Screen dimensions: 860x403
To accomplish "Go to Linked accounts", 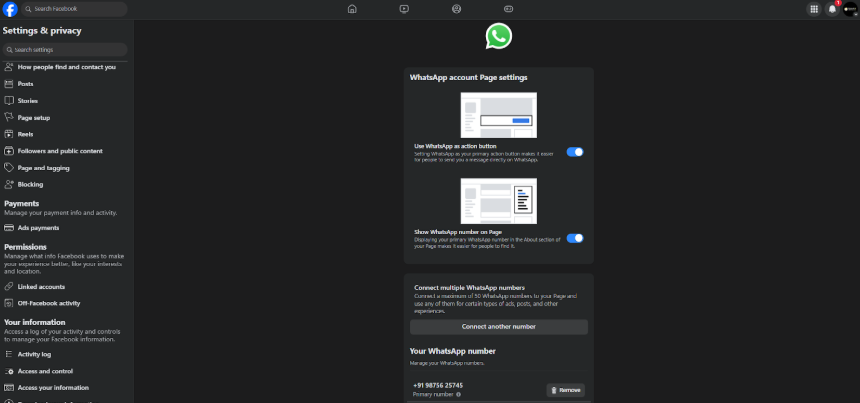I will [x=41, y=286].
